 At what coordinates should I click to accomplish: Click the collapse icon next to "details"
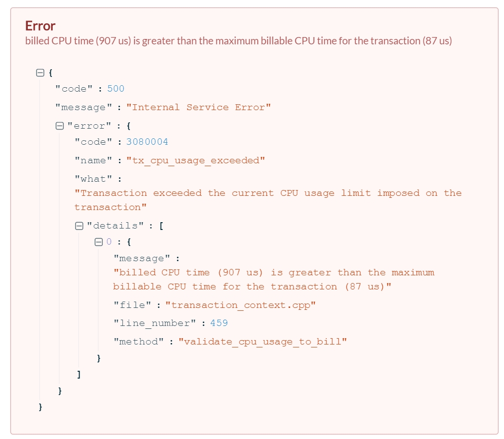click(x=78, y=225)
